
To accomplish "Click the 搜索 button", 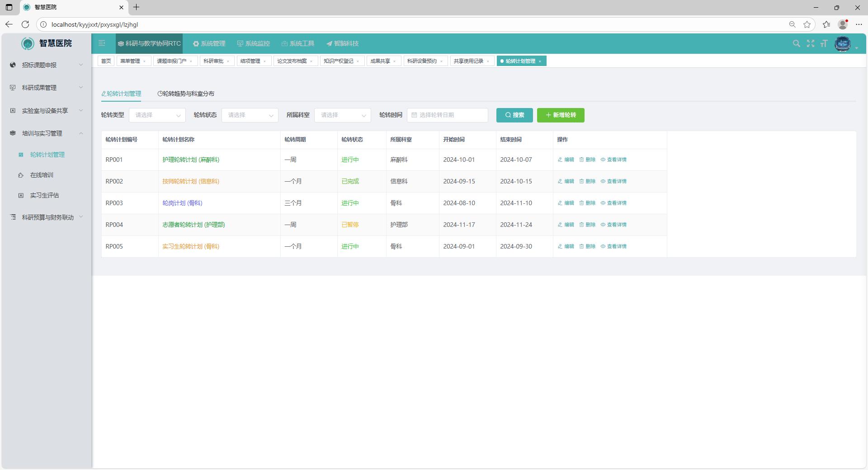I will [514, 115].
